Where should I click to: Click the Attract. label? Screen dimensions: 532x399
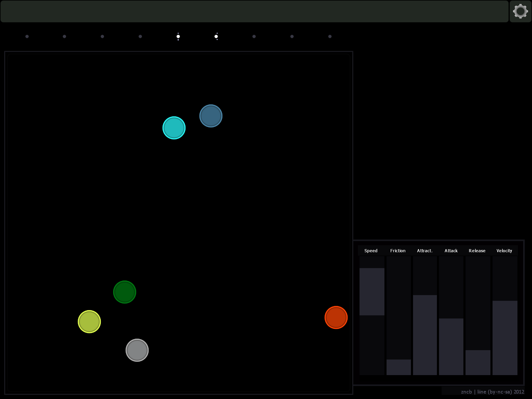[425, 251]
